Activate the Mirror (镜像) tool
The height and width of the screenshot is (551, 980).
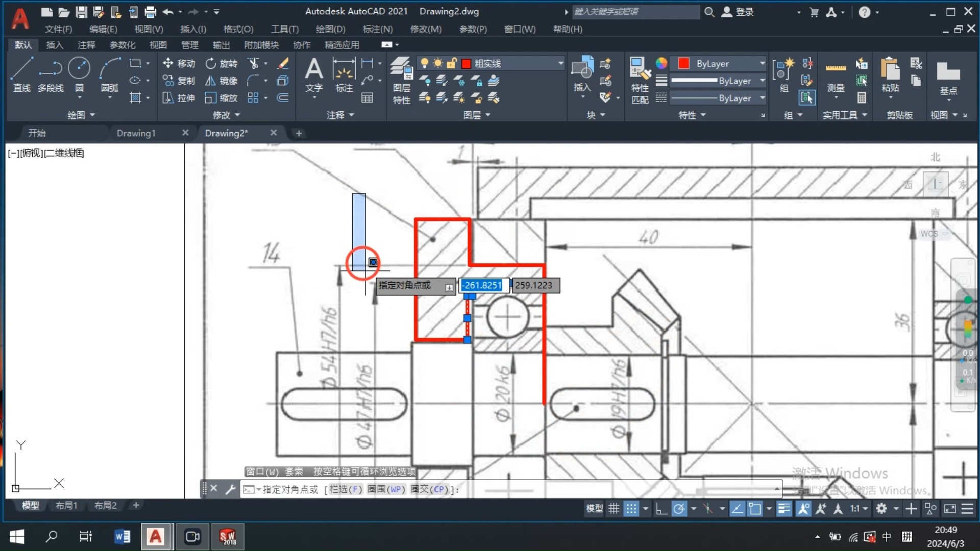[x=222, y=81]
